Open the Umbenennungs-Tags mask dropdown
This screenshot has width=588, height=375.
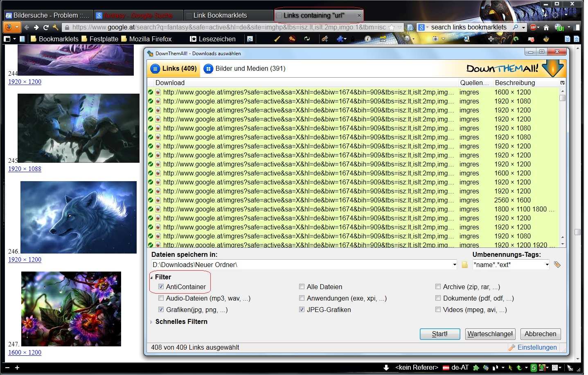click(x=547, y=265)
